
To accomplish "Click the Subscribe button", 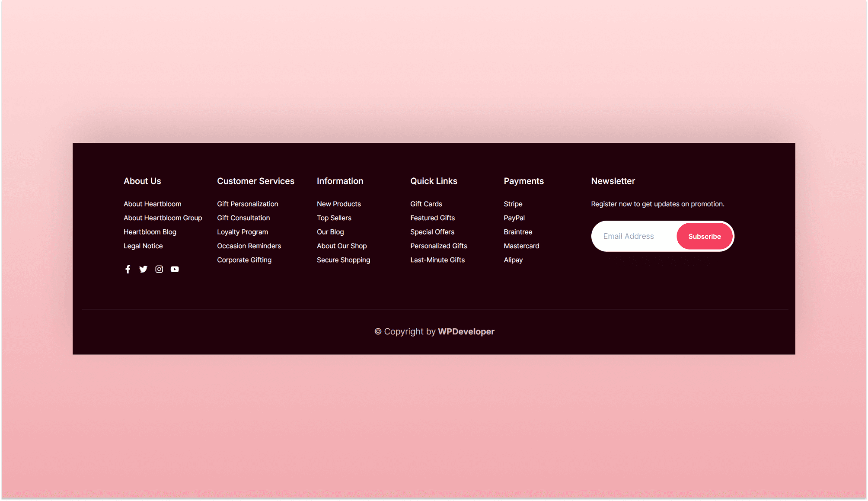I will pyautogui.click(x=704, y=236).
